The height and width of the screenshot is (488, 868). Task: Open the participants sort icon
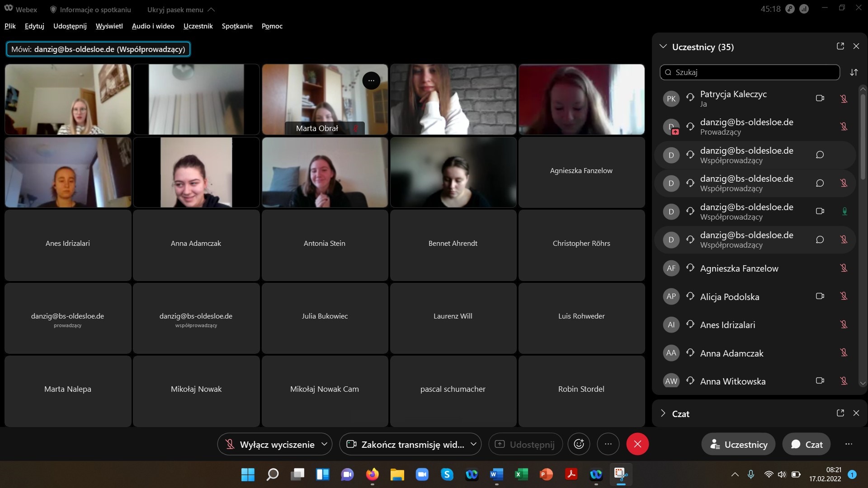(x=854, y=72)
